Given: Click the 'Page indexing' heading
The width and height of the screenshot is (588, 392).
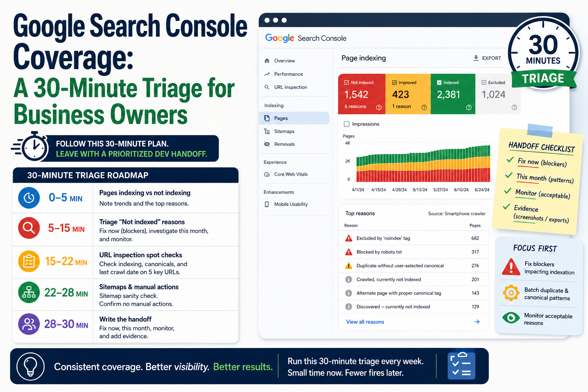Looking at the screenshot, I should click(364, 58).
